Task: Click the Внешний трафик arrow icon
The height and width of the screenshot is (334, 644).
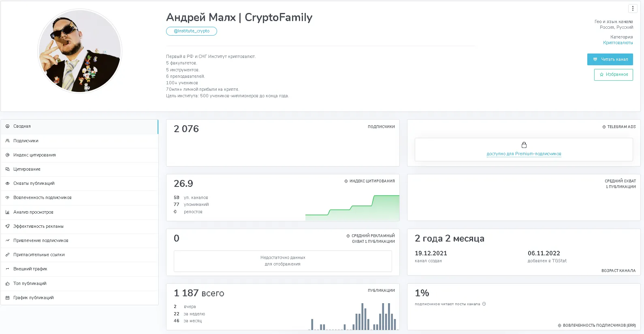Action: pos(7,269)
